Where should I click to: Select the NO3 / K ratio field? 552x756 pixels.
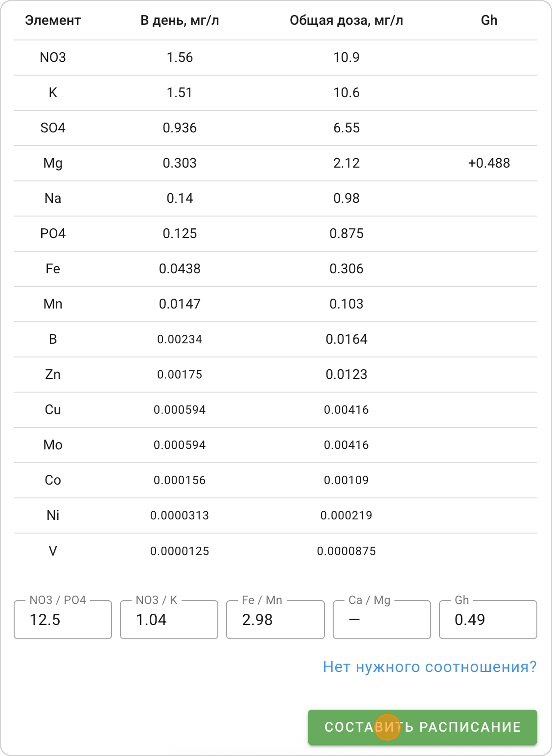coord(169,620)
